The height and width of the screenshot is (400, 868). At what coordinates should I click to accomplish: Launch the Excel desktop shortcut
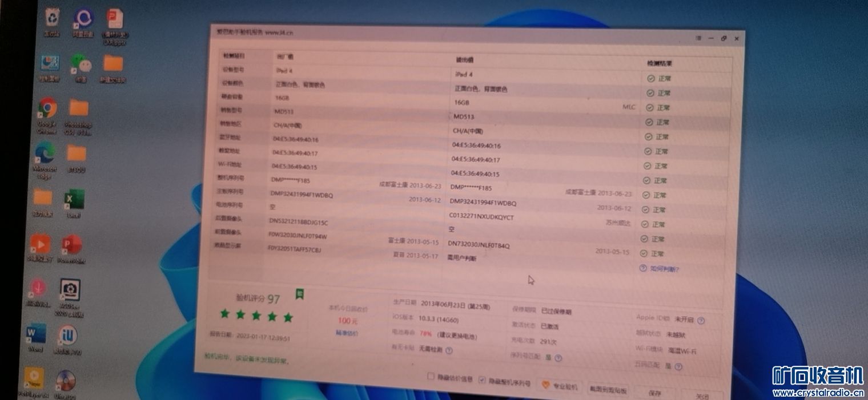pyautogui.click(x=74, y=204)
